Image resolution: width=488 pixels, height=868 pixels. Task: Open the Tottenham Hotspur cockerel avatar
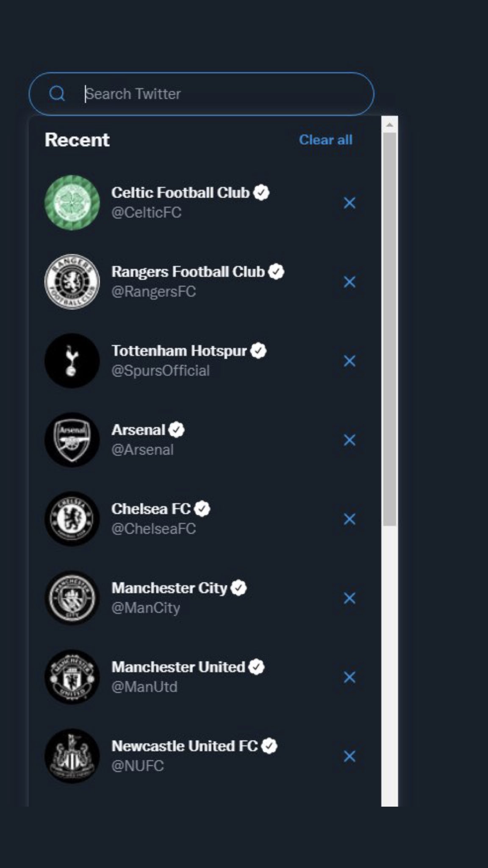[x=72, y=361]
